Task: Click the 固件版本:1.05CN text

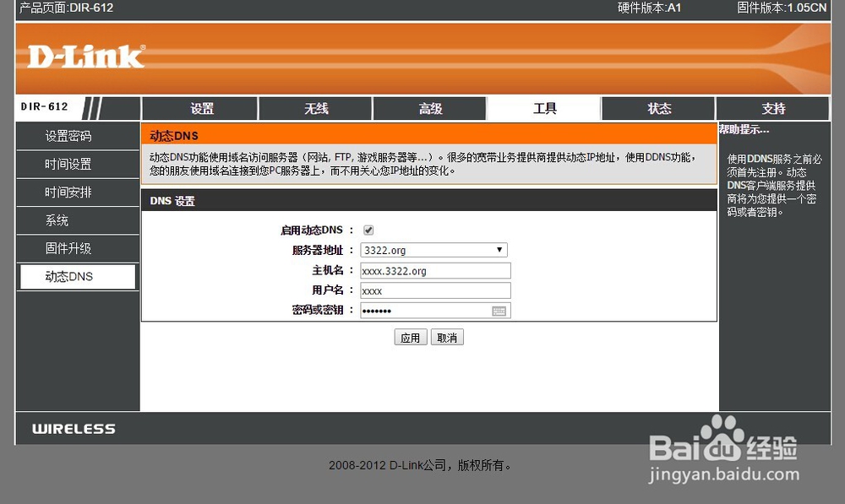Action: pyautogui.click(x=782, y=8)
